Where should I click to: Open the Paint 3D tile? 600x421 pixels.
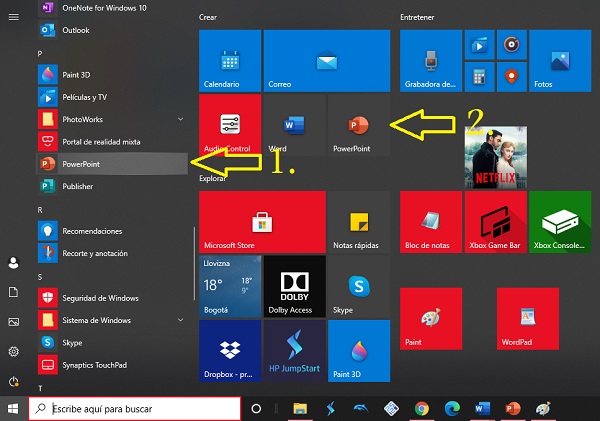point(359,351)
